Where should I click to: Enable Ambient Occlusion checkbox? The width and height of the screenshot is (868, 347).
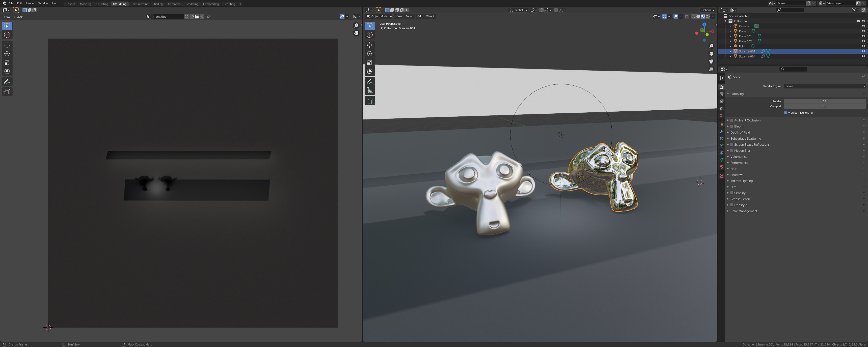[x=731, y=120]
